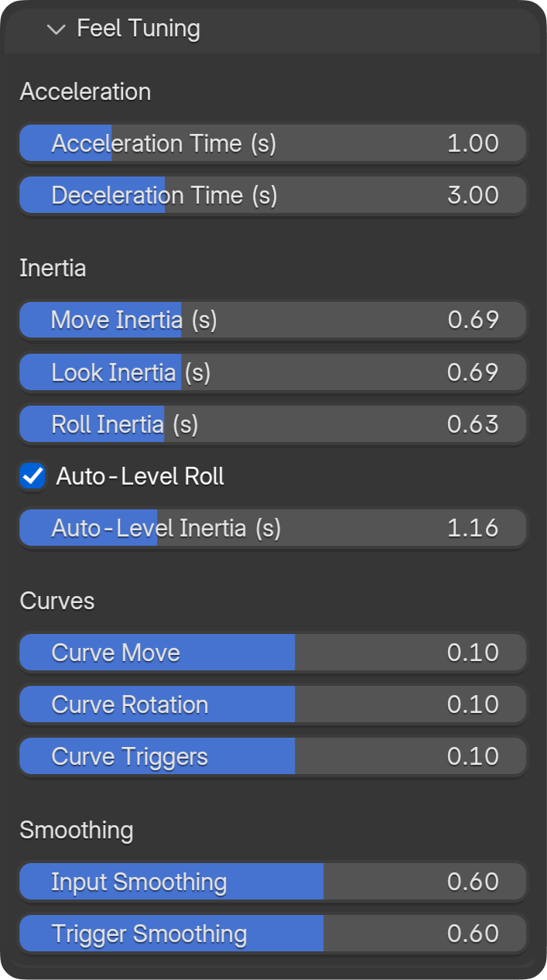Click the Auto-Level Roll label text
547x980 pixels.
tap(140, 476)
